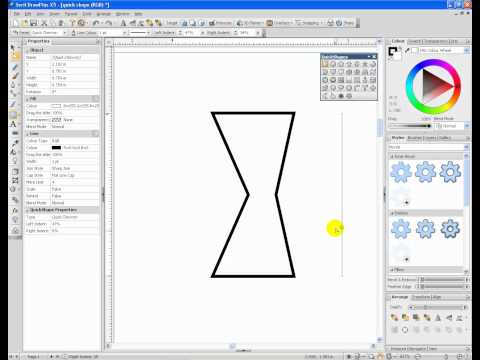Select the Pencil tool in the toolbox
This screenshot has height=360, width=480.
click(15, 67)
